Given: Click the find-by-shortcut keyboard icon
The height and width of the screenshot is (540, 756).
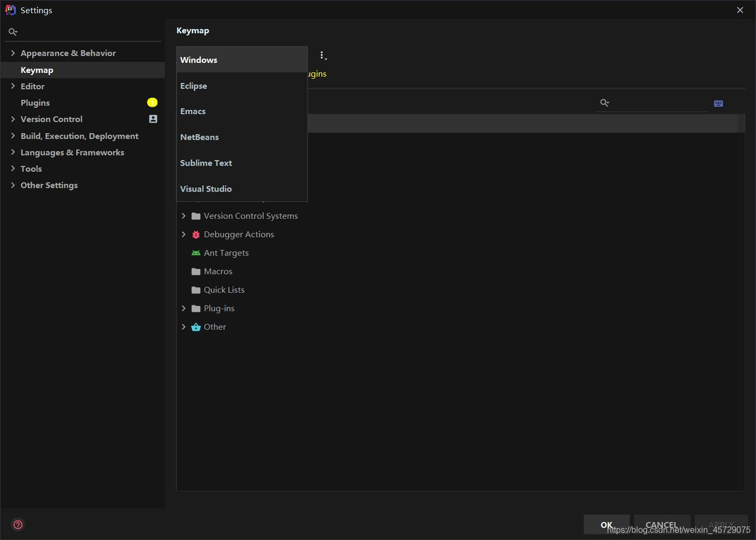Looking at the screenshot, I should tap(718, 103).
